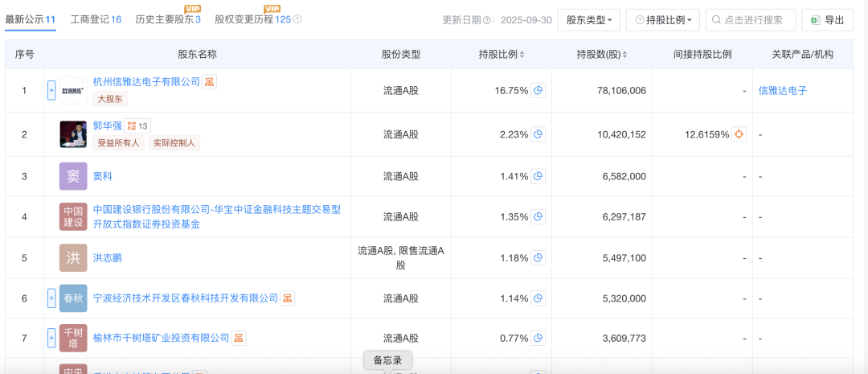This screenshot has height=374, width=868.
Task: Switch to 工商登记 tab
Action: [x=96, y=19]
